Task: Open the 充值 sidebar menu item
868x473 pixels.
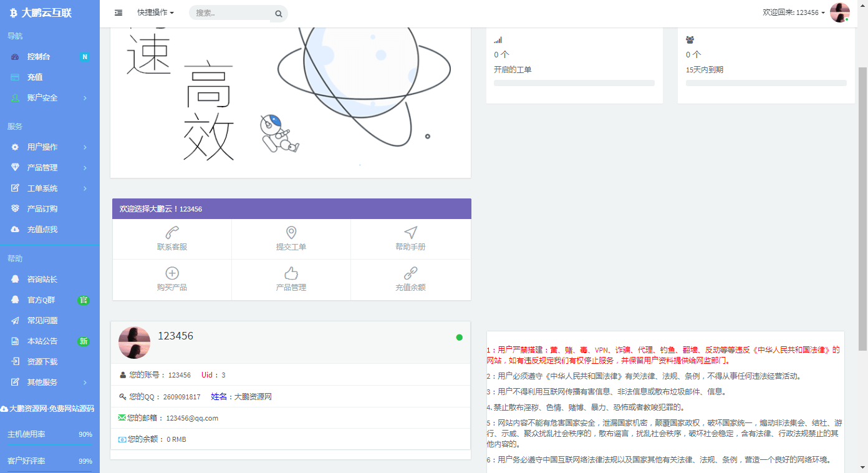Action: 50,77
